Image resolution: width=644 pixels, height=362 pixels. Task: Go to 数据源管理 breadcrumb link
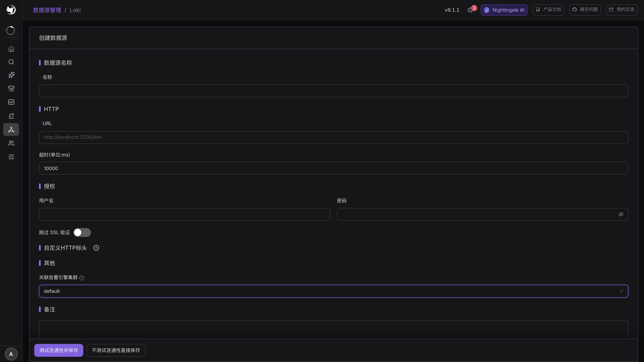47,10
